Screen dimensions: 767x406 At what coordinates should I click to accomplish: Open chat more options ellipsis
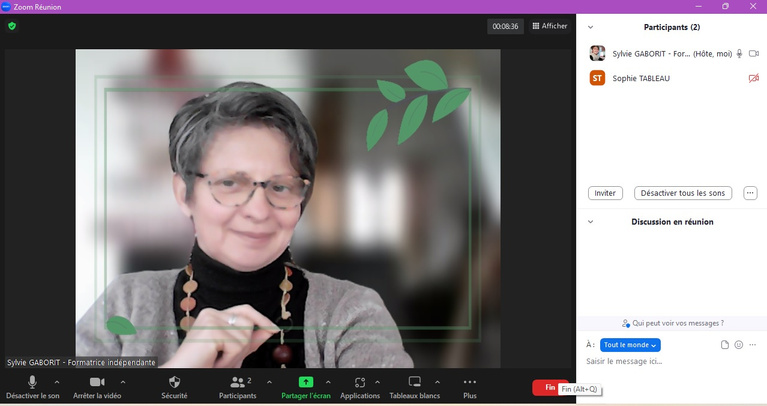click(x=752, y=345)
